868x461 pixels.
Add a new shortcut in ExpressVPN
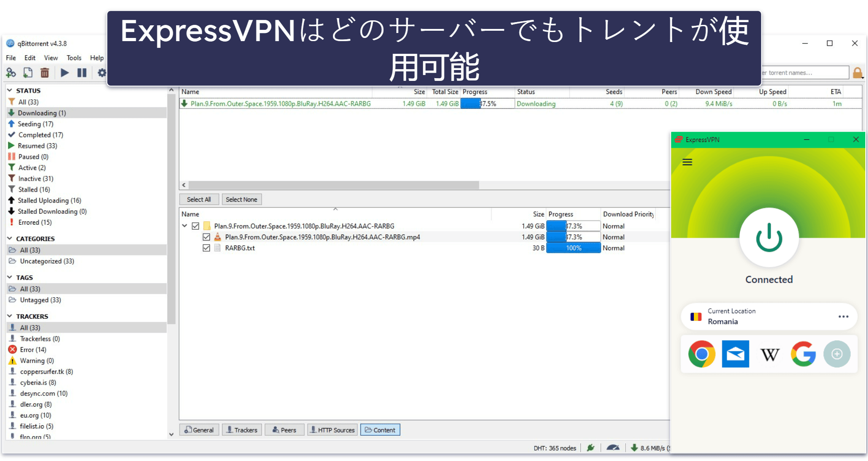(837, 354)
